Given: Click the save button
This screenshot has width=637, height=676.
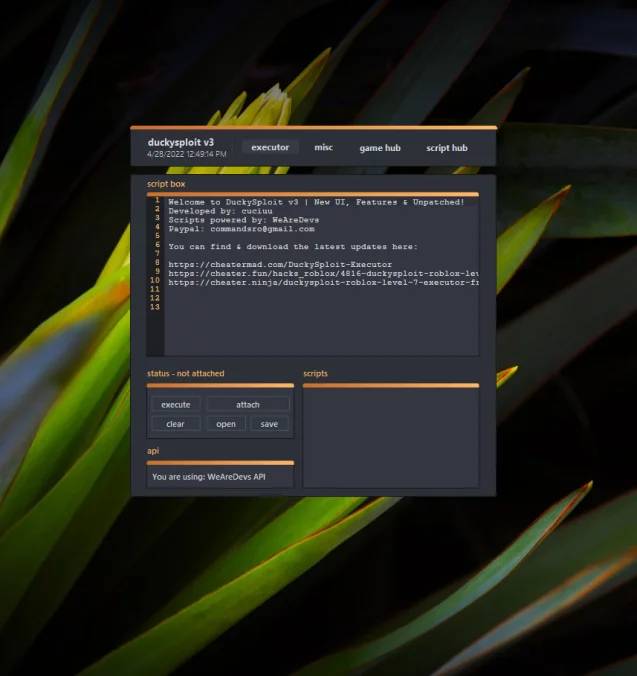Looking at the screenshot, I should coord(269,424).
